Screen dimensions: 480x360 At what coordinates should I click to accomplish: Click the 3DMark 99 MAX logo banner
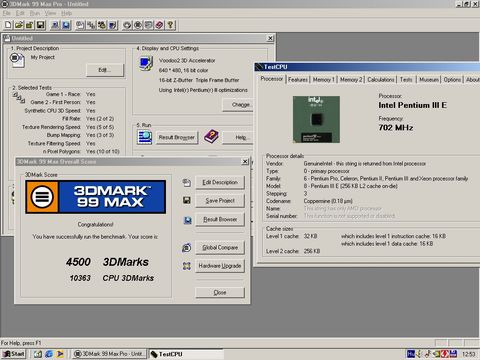coord(96,197)
